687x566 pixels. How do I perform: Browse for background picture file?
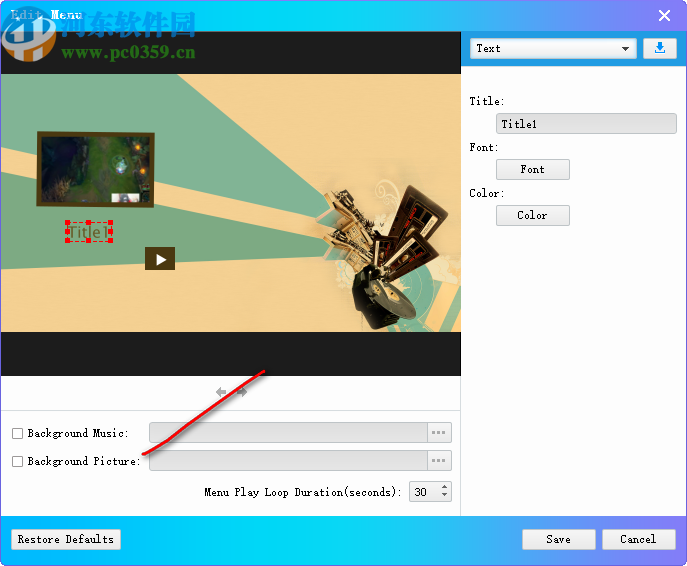tap(439, 460)
